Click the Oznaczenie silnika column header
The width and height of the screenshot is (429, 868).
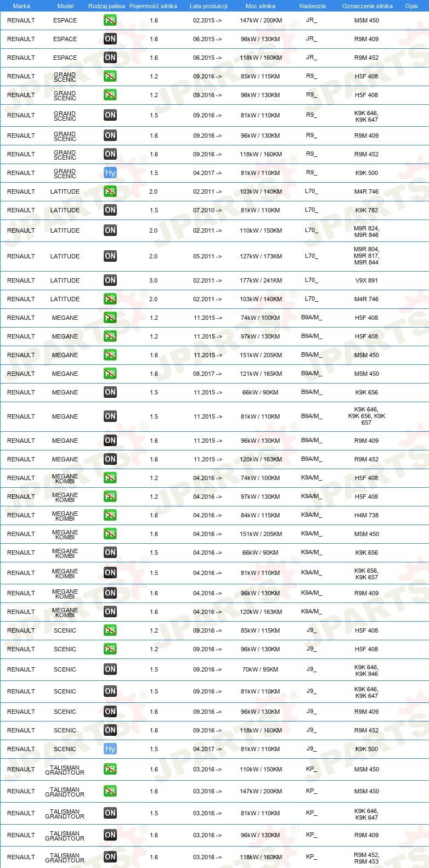pos(367,6)
